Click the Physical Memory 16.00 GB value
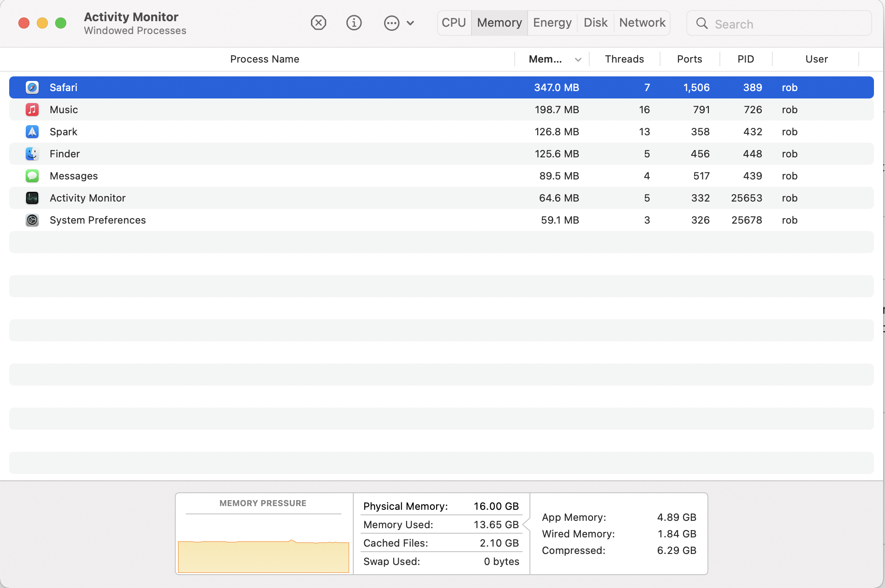 pos(496,506)
